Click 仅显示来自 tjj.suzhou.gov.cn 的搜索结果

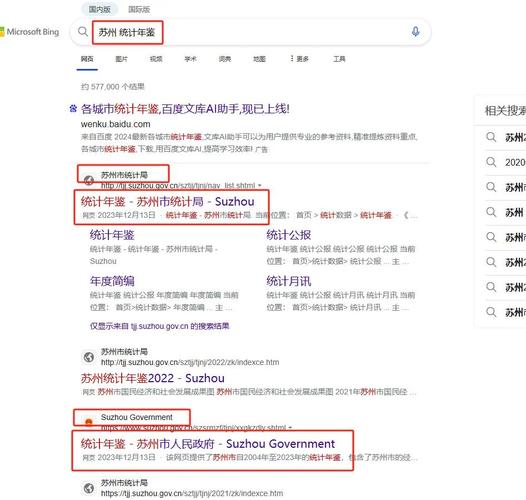pyautogui.click(x=160, y=326)
